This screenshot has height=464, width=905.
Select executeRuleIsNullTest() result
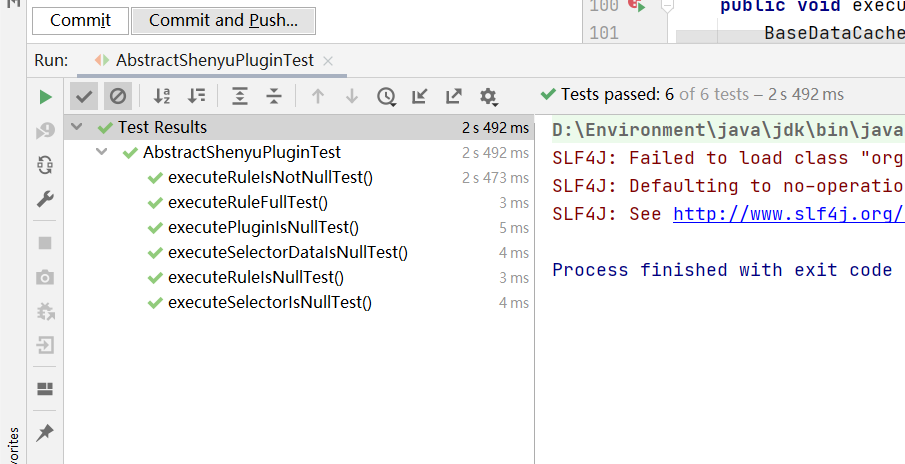tap(256, 278)
